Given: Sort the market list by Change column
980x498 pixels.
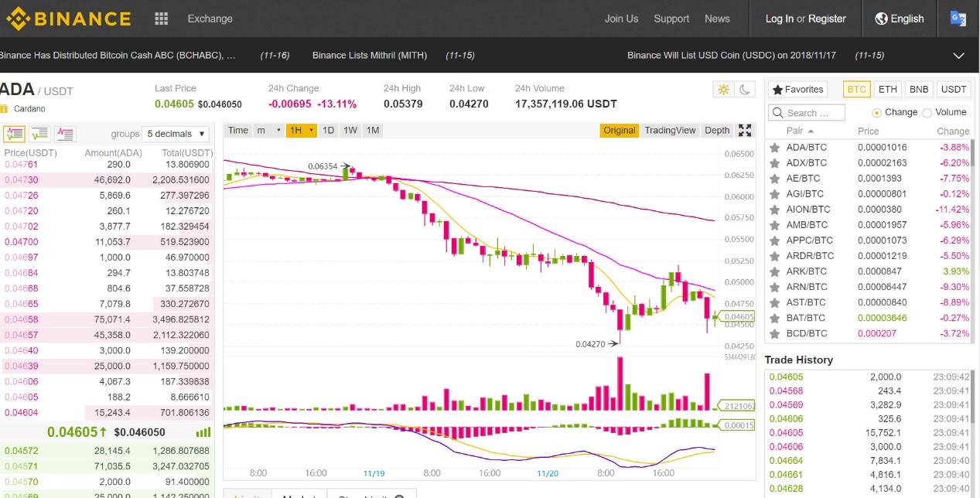Looking at the screenshot, I should click(x=953, y=131).
